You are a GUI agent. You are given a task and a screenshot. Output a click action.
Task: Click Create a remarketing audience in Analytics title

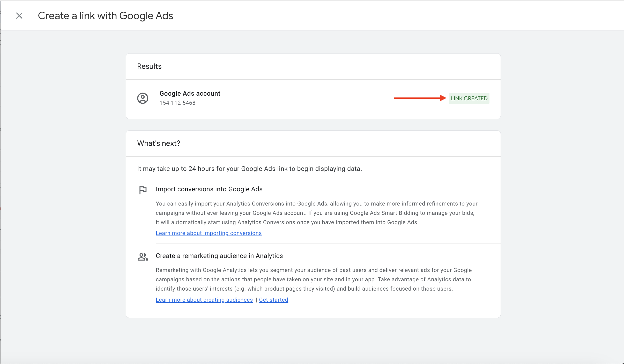[219, 256]
